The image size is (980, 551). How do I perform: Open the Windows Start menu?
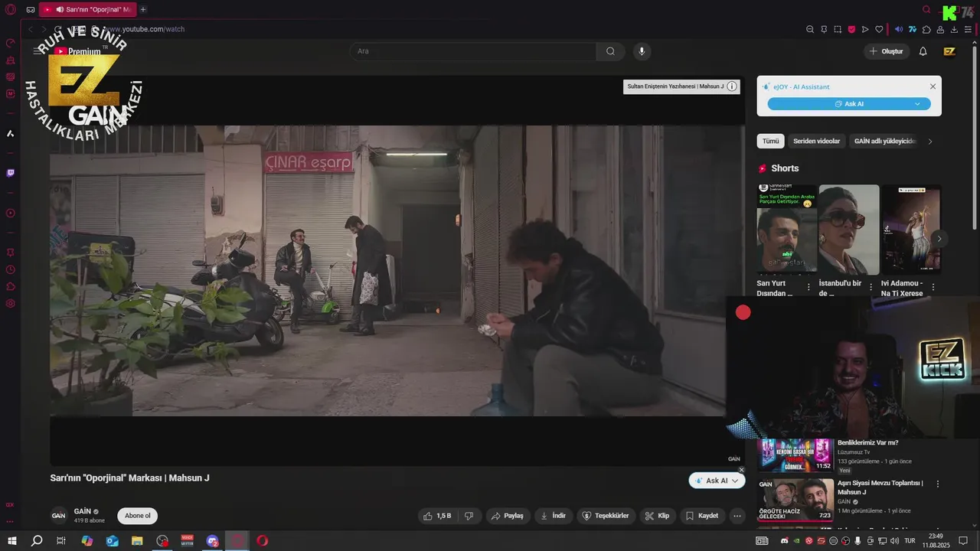[x=11, y=541]
